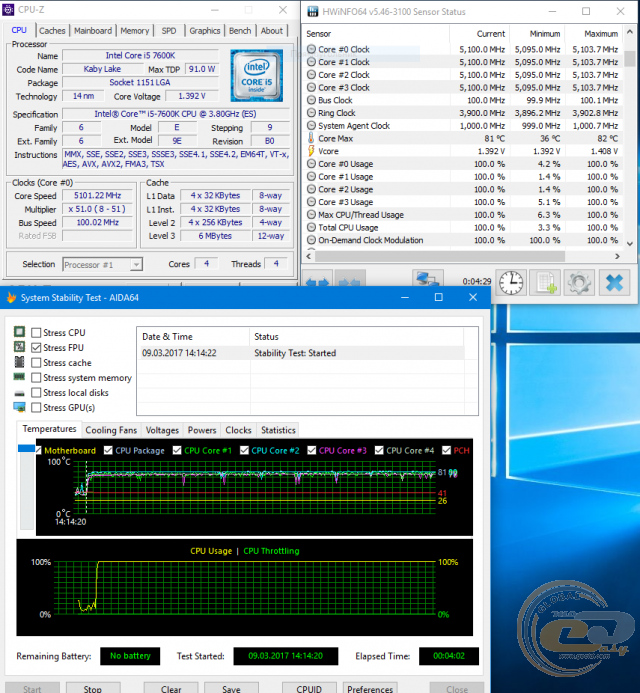Open the Mainboard tab in CPU-Z
This screenshot has width=640, height=693.
click(93, 30)
